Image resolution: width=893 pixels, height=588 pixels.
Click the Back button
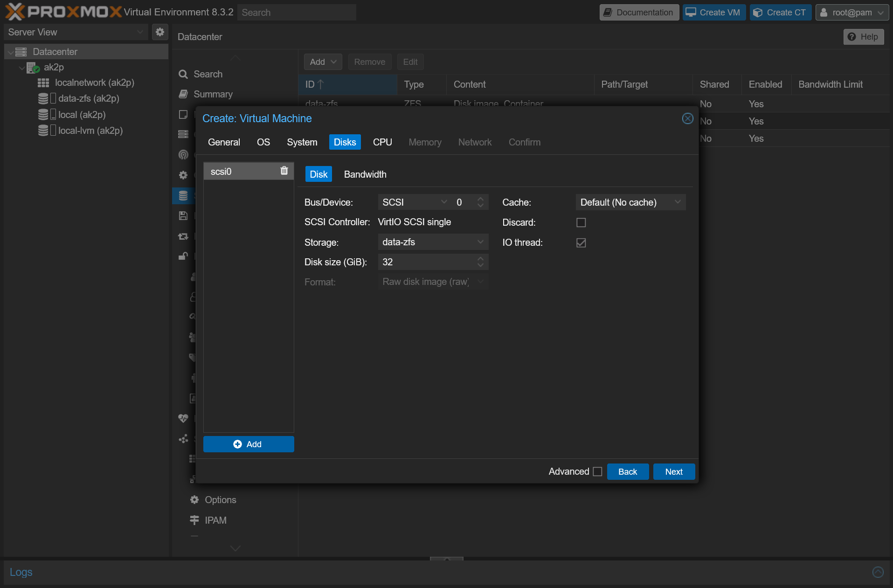tap(628, 472)
